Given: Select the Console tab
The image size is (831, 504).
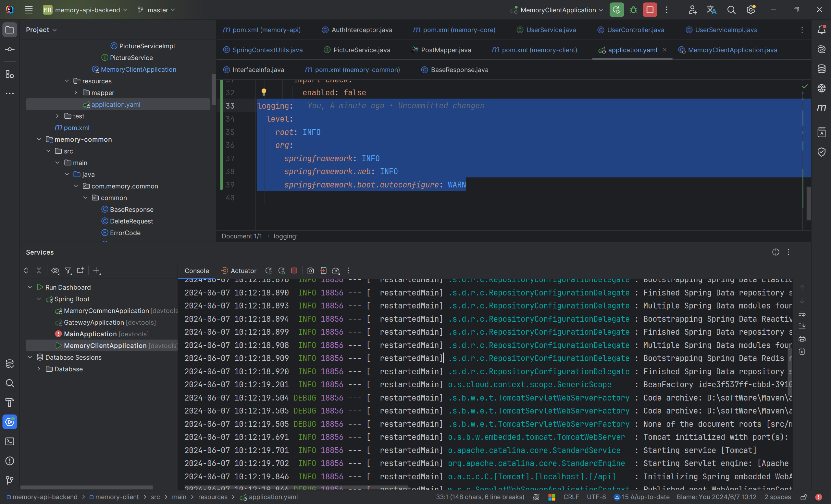Looking at the screenshot, I should 197,270.
